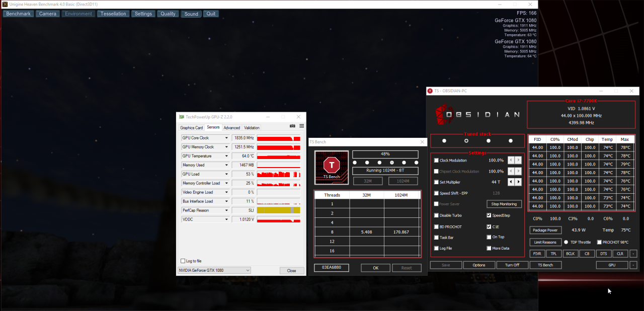Enable the On Top checkbox
644x311 pixels.
(489, 237)
